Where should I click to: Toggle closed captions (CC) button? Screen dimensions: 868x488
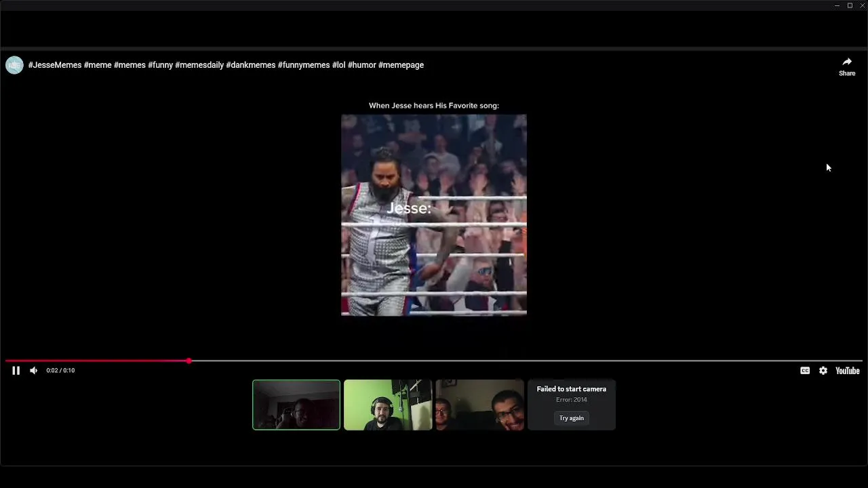pyautogui.click(x=805, y=371)
